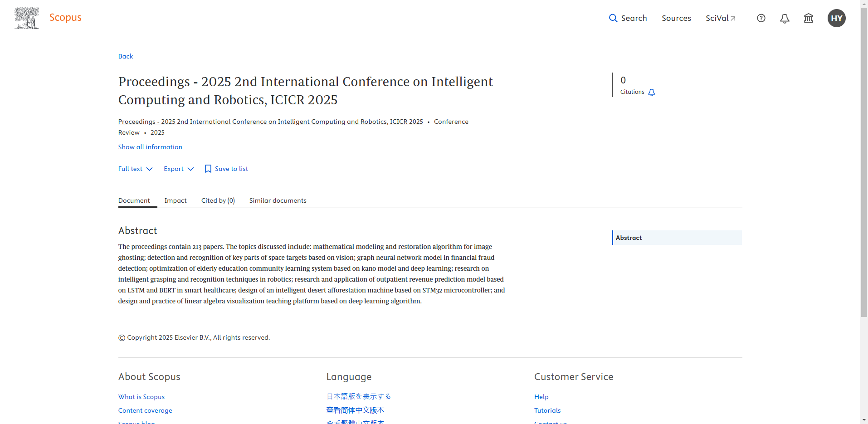
Task: Expand the Full text dropdown
Action: click(135, 169)
